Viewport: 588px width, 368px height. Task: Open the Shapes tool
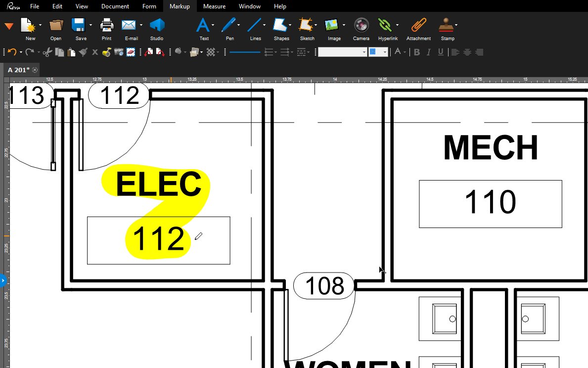pyautogui.click(x=280, y=26)
